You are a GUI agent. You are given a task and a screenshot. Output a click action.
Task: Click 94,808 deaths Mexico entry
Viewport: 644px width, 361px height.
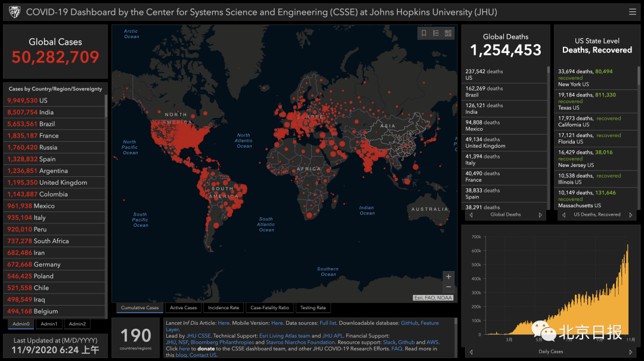click(x=505, y=126)
